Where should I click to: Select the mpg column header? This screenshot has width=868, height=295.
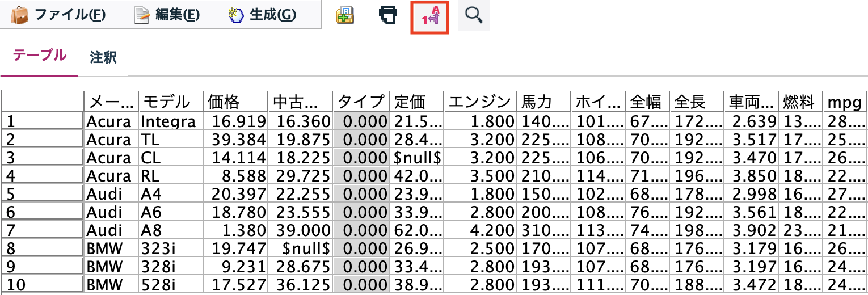845,102
